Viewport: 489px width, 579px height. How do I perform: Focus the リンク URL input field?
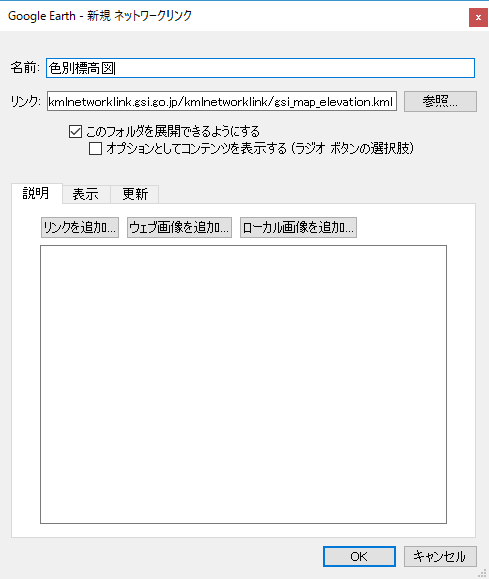click(222, 101)
